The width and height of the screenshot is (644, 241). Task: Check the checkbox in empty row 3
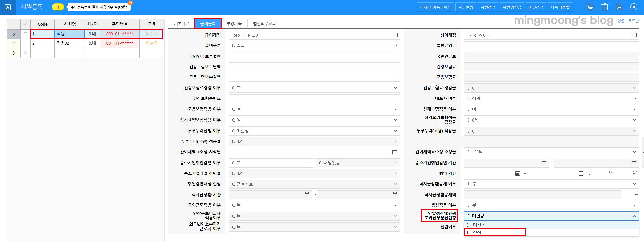[25, 53]
